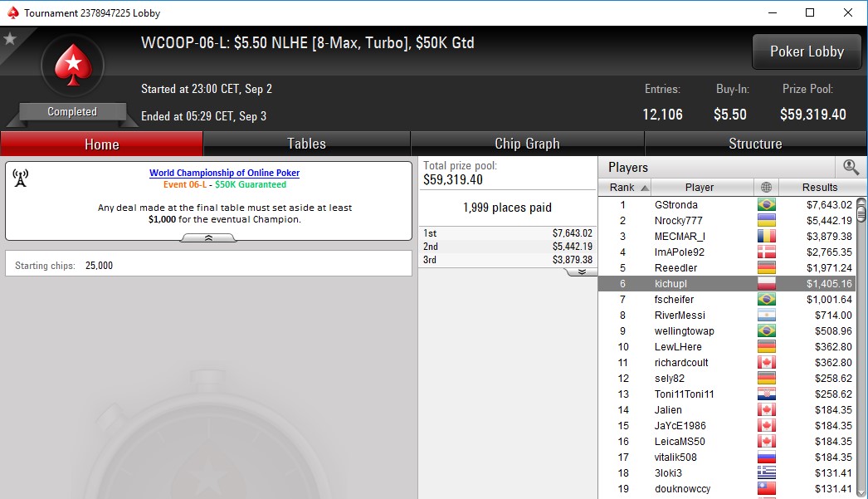The image size is (868, 499).
Task: Open the Chip Graph tab
Action: click(527, 144)
